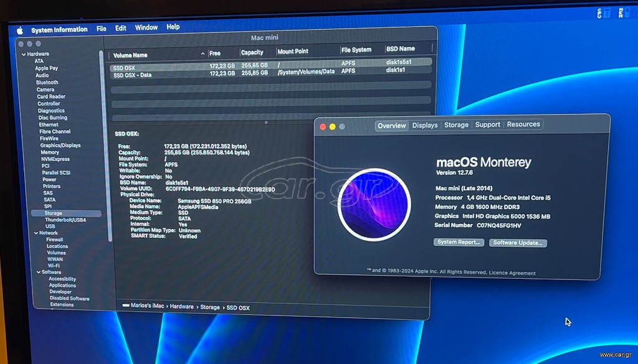
Task: Select SAS in the sidebar
Action: click(x=48, y=193)
